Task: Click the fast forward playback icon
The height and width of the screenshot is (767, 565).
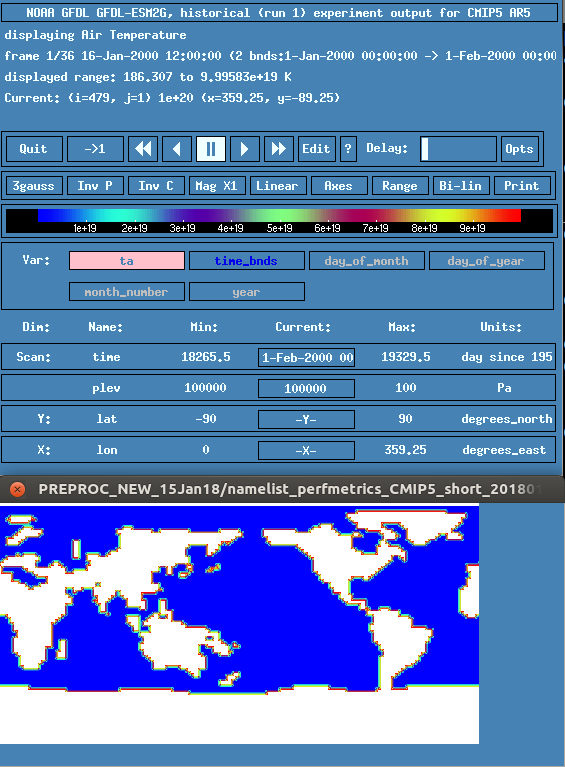Action: [279, 149]
